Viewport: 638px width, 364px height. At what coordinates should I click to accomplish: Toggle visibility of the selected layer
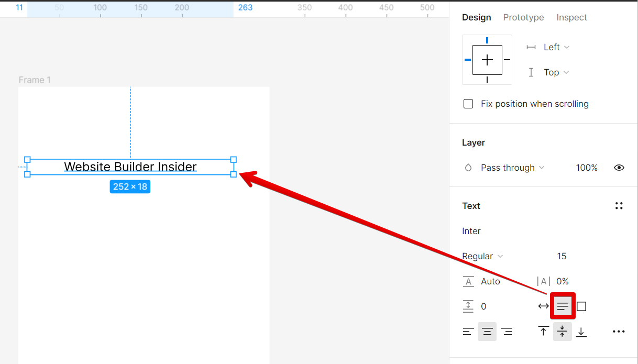click(x=619, y=168)
